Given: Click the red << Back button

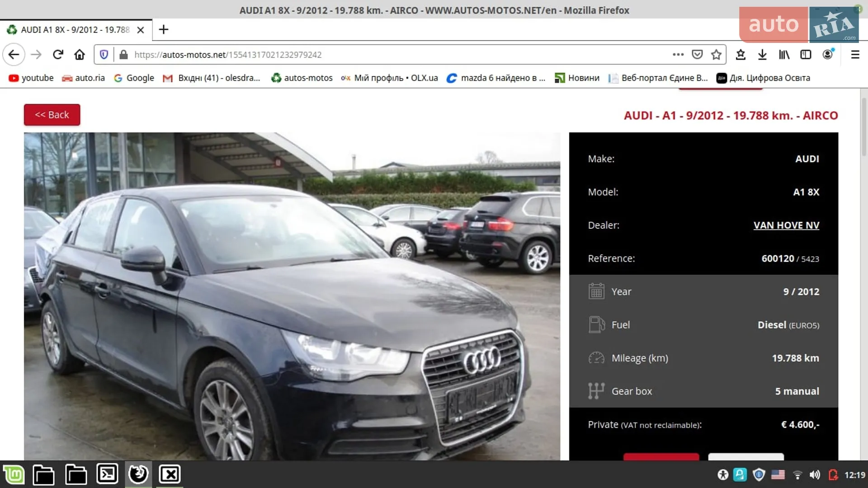Looking at the screenshot, I should (x=52, y=115).
